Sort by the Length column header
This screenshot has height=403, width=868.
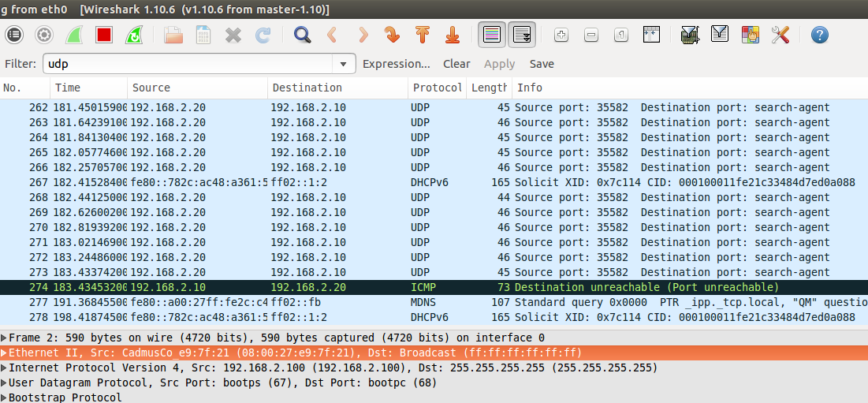pyautogui.click(x=489, y=88)
